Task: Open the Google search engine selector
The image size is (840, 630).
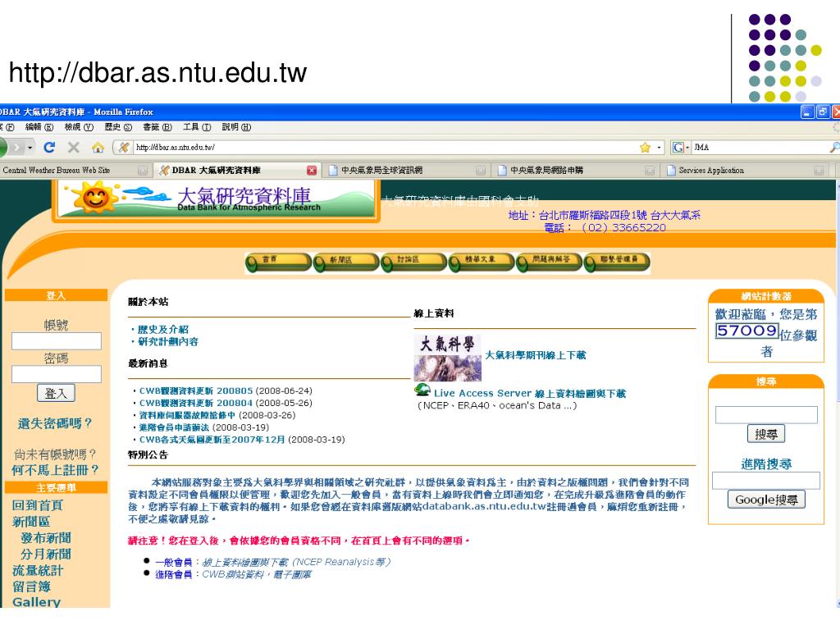Action: click(680, 148)
